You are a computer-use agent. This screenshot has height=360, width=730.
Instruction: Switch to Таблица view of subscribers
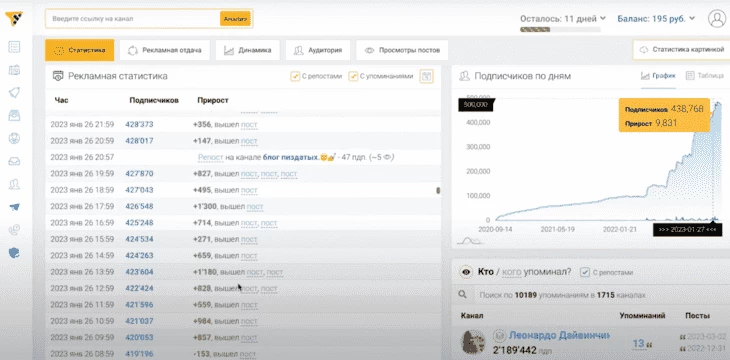coord(705,75)
